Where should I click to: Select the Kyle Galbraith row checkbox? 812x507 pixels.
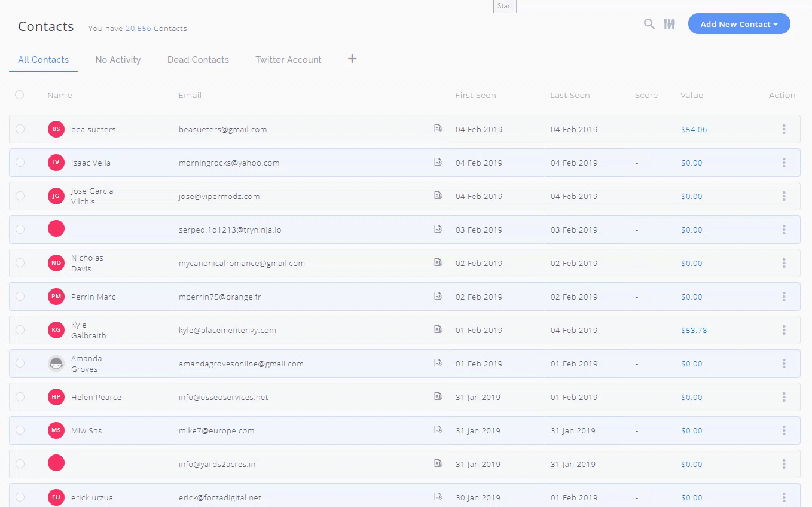(20, 330)
